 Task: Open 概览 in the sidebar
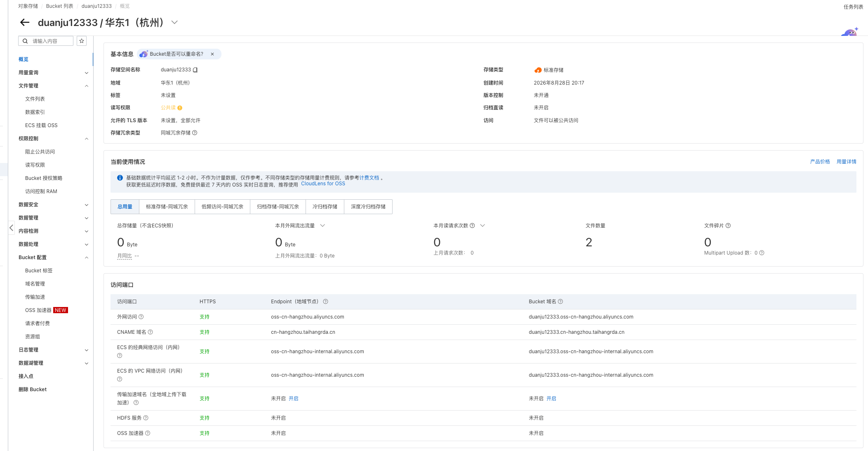pyautogui.click(x=24, y=59)
